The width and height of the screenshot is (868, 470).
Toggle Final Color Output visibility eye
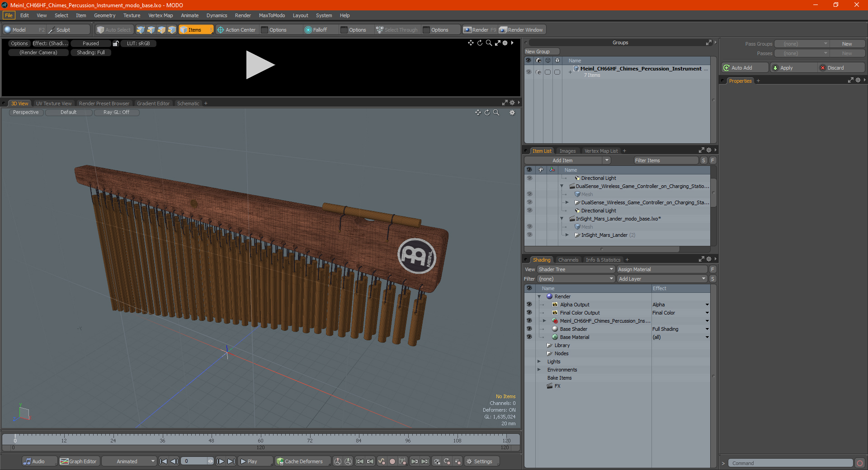click(x=529, y=313)
